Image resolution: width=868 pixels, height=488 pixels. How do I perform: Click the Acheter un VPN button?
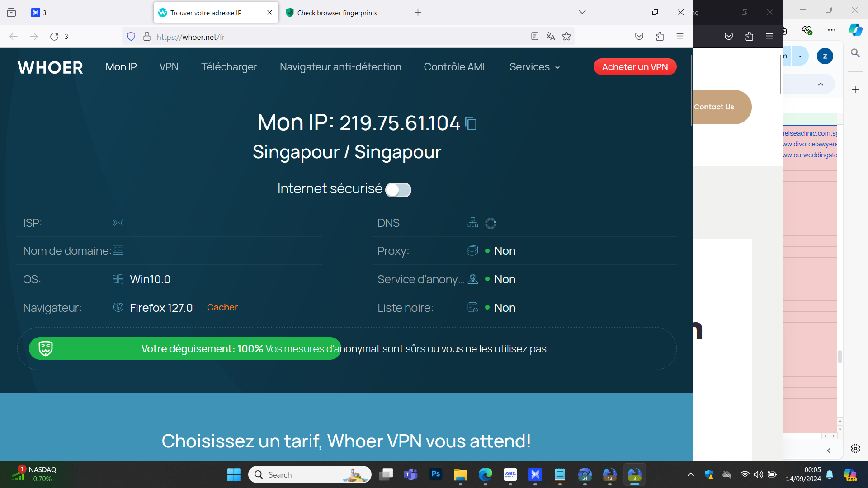coord(635,67)
